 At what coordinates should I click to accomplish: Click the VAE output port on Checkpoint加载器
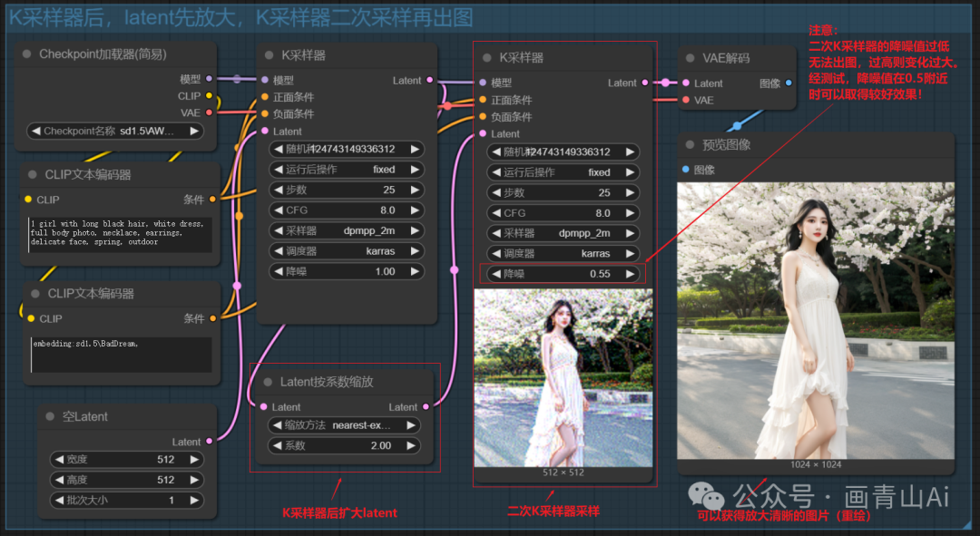tap(210, 112)
